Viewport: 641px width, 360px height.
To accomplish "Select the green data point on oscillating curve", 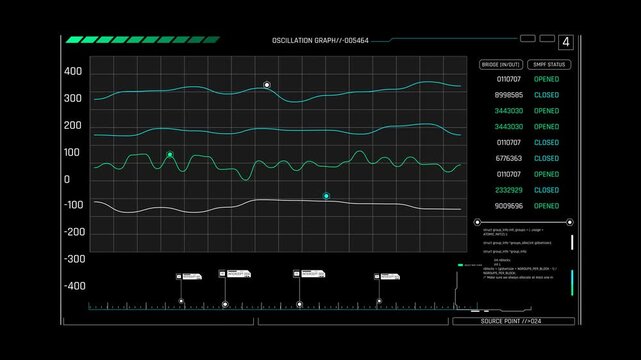I will [x=170, y=154].
